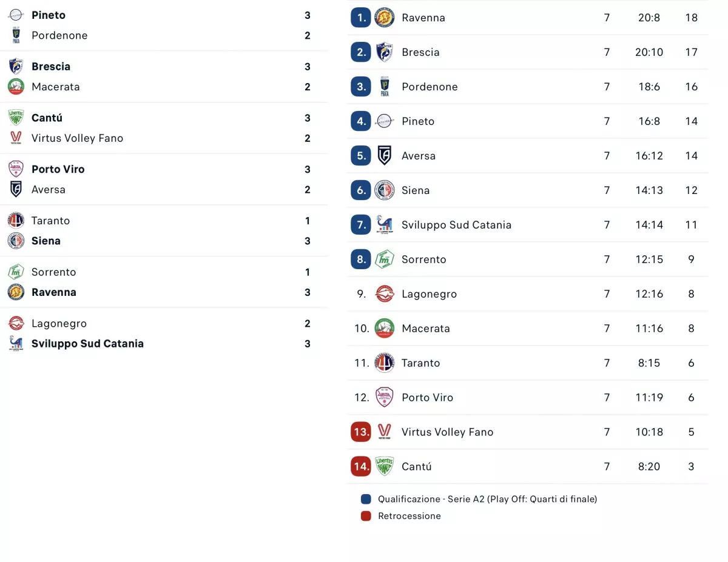
Task: Select Taranto's logo in match results
Action: click(x=16, y=221)
